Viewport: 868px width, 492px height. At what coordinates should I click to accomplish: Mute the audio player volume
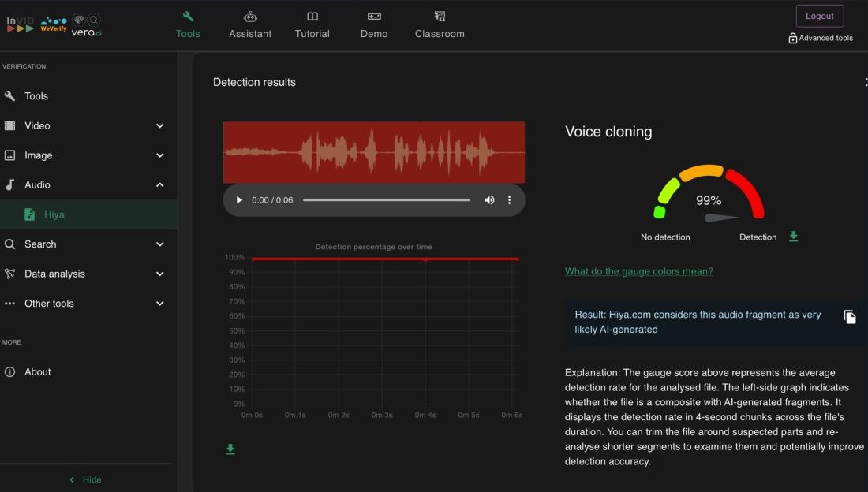pos(489,200)
